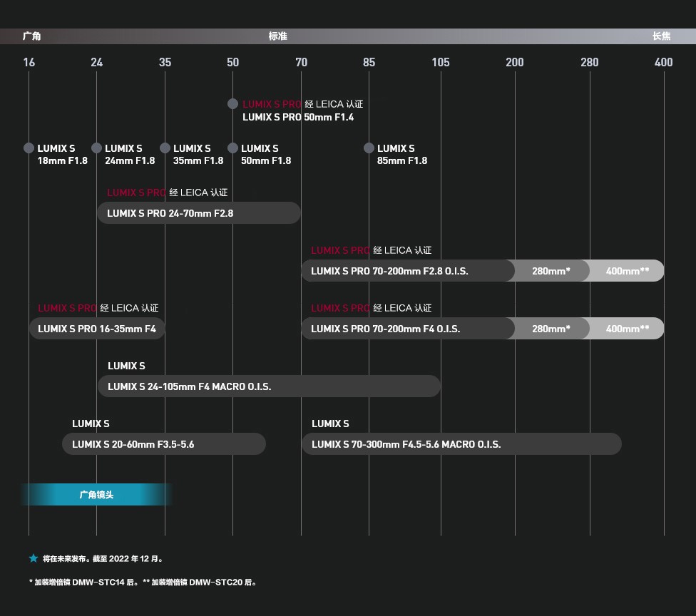696x616 pixels.
Task: Select the "经 LEICA 认证" label above 70-200mm F4 bar
Action: [x=403, y=307]
